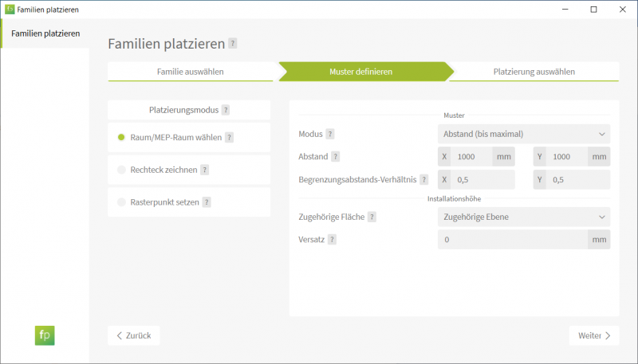
Task: Click help icon next to Familien platzieren heading
Action: (x=233, y=44)
